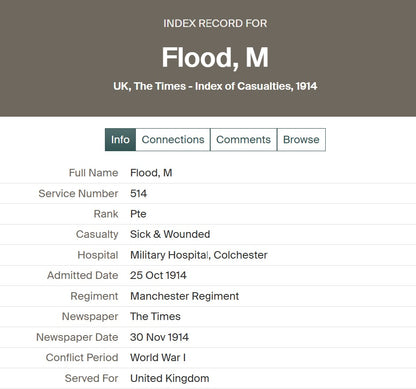Select the service number 514

[138, 193]
